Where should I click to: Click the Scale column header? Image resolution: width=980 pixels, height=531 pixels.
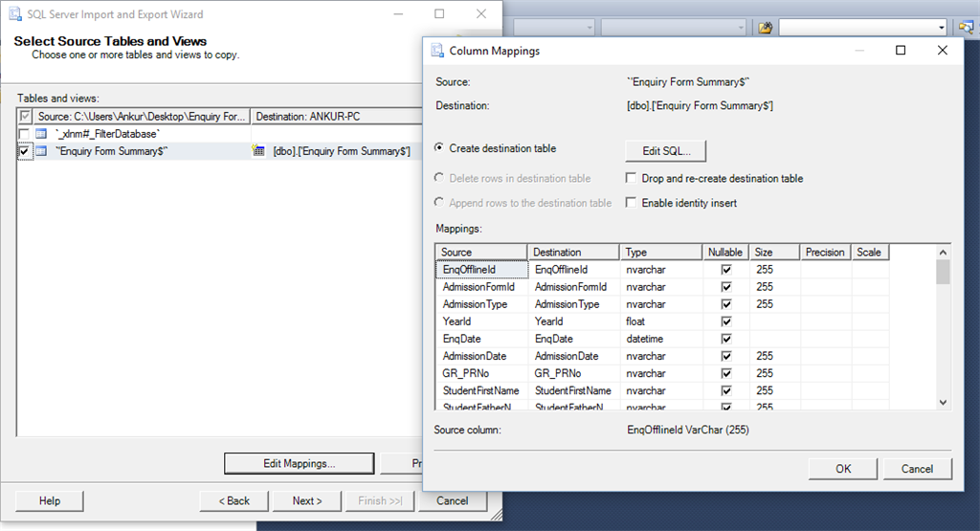[870, 252]
